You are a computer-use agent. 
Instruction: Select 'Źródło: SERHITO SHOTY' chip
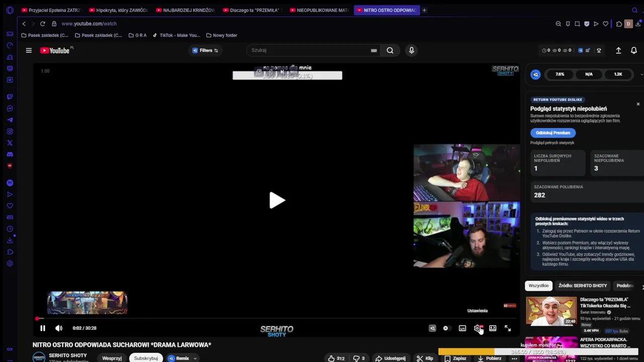pos(583,286)
